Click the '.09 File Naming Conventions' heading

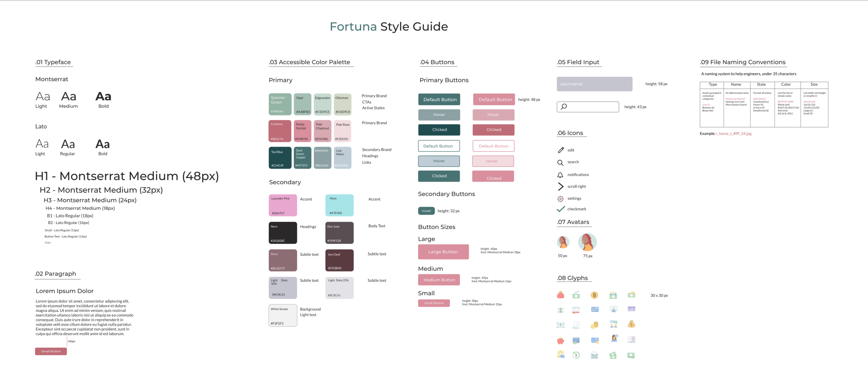pyautogui.click(x=743, y=62)
